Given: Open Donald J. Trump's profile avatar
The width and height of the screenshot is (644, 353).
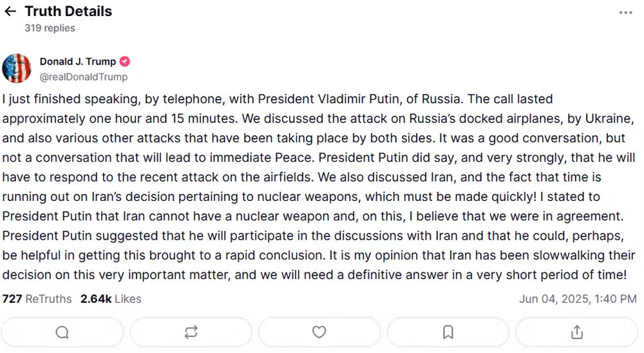Looking at the screenshot, I should pyautogui.click(x=17, y=68).
